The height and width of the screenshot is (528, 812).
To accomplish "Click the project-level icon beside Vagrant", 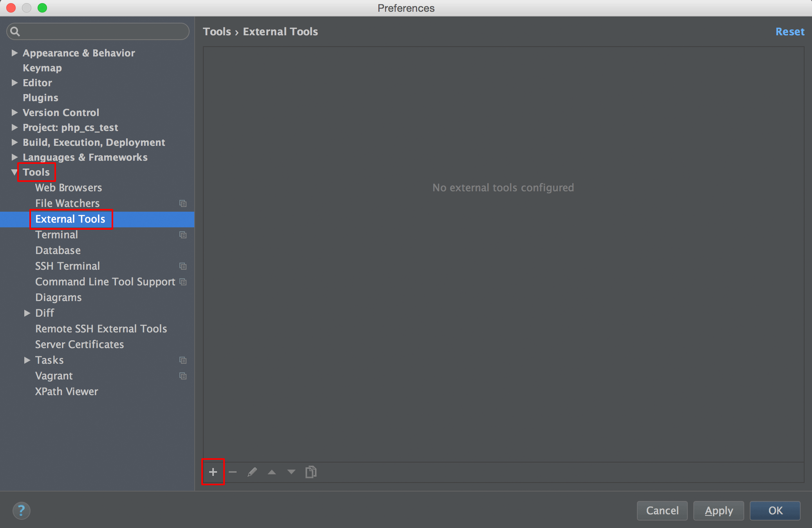I will [183, 376].
